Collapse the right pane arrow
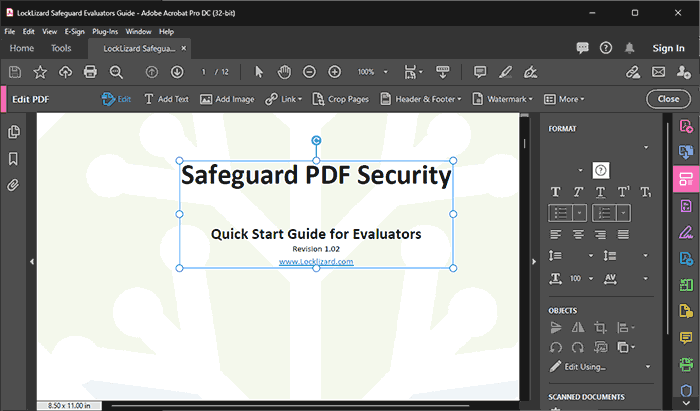The width and height of the screenshot is (700, 411). (x=534, y=262)
